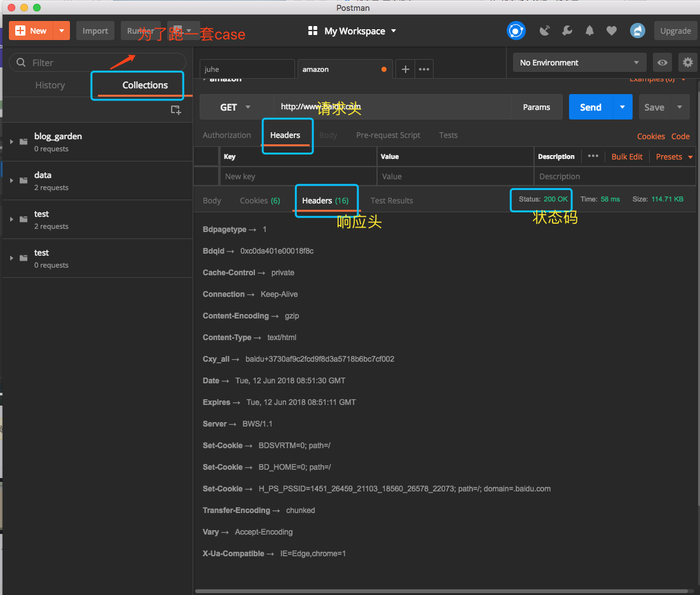This screenshot has height=595, width=700.
Task: Expand the test collection with 2 requests
Action: pos(11,219)
